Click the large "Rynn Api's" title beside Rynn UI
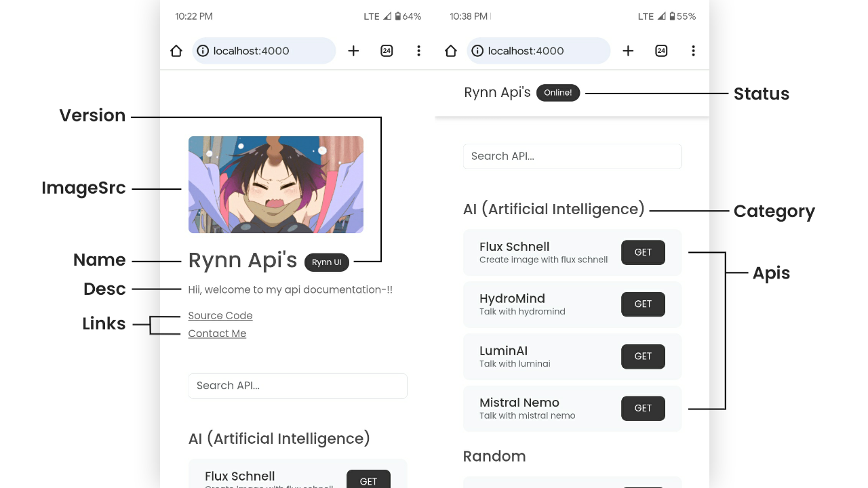This screenshot has height=488, width=868. click(x=243, y=260)
